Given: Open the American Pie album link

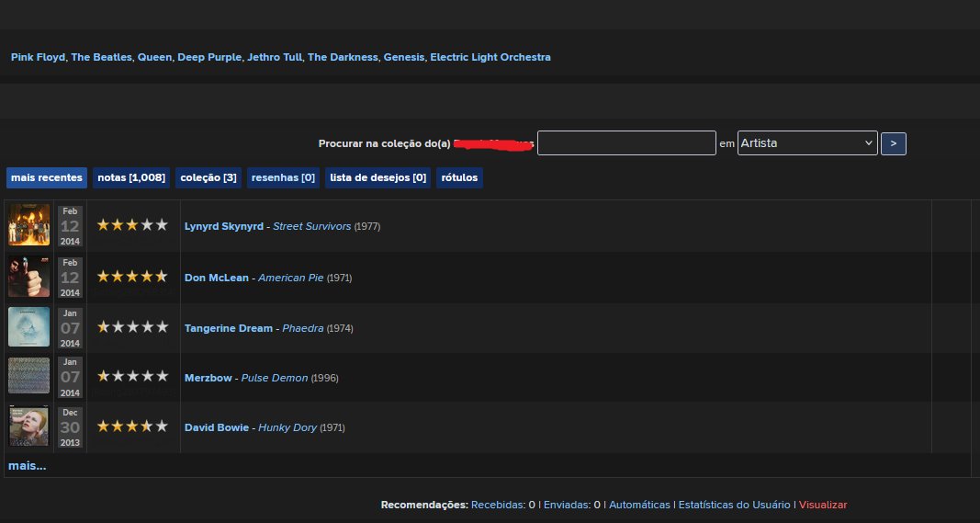Looking at the screenshot, I should [x=290, y=278].
